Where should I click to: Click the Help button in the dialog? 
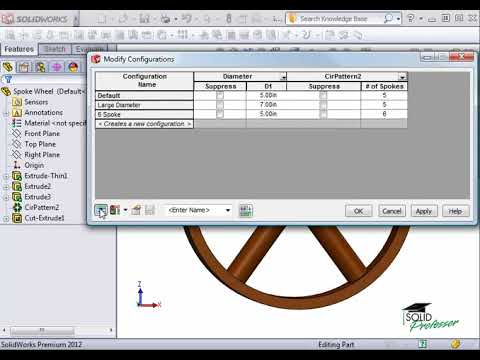pyautogui.click(x=455, y=211)
